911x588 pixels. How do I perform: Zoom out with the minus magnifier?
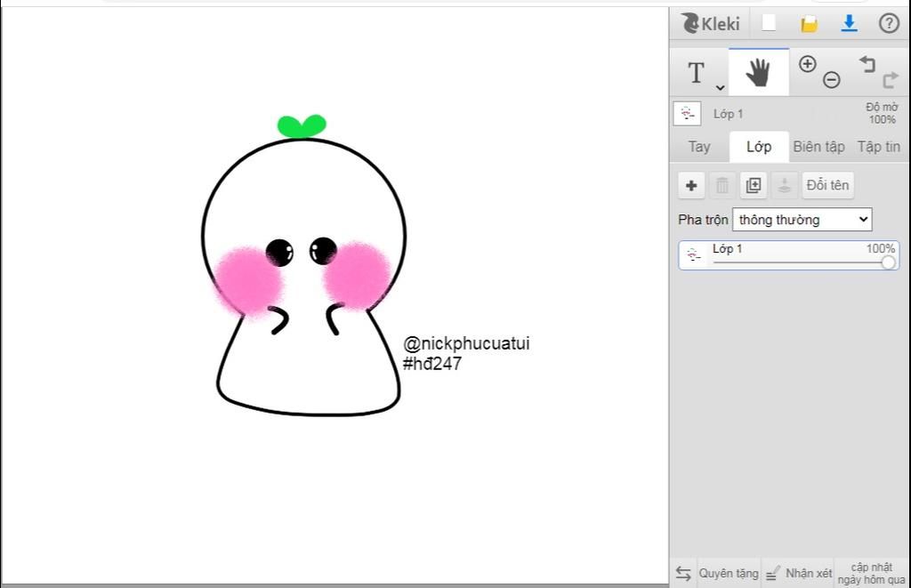click(832, 79)
